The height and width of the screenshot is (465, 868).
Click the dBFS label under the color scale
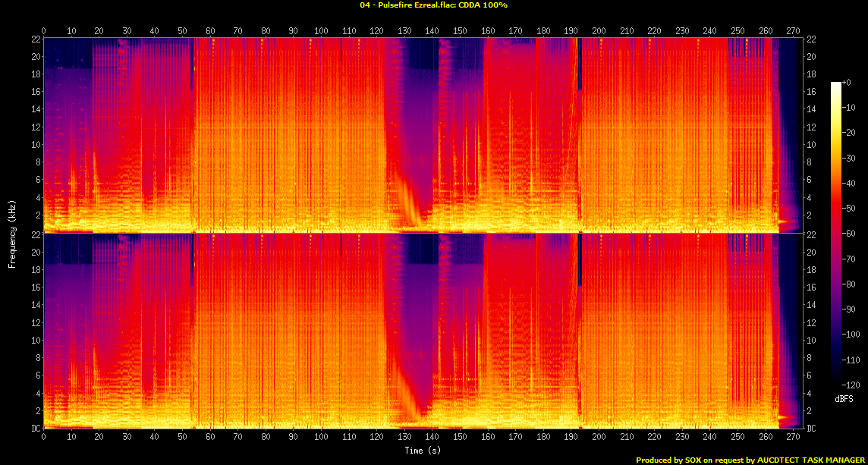pos(844,398)
